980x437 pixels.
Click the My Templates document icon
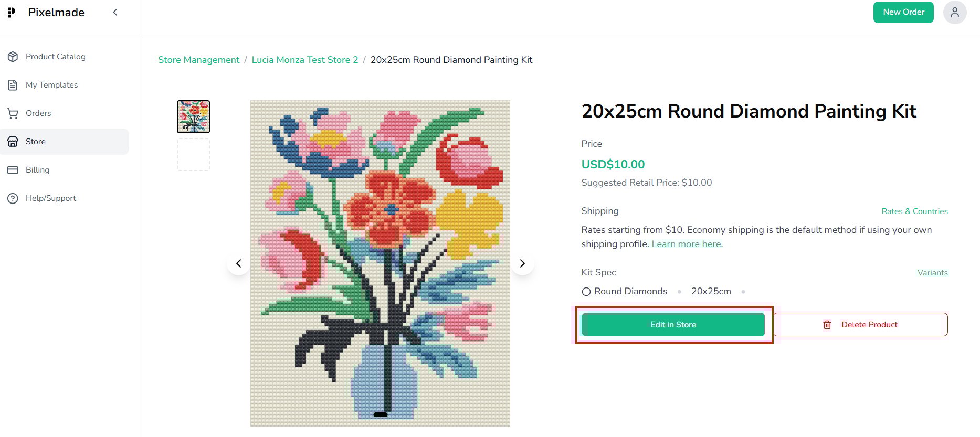(x=13, y=85)
